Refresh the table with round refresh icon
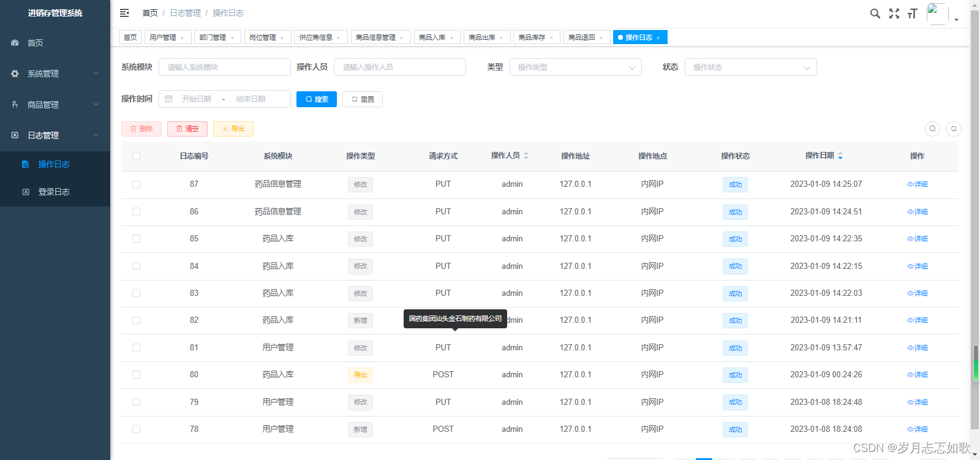Viewport: 980px width, 460px height. pyautogui.click(x=954, y=129)
